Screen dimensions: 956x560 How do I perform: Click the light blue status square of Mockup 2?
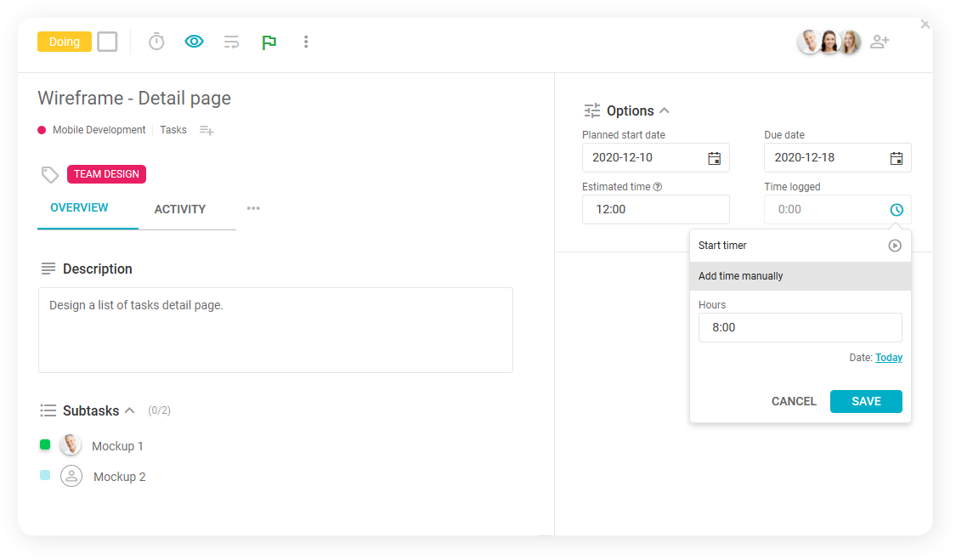pos(45,475)
